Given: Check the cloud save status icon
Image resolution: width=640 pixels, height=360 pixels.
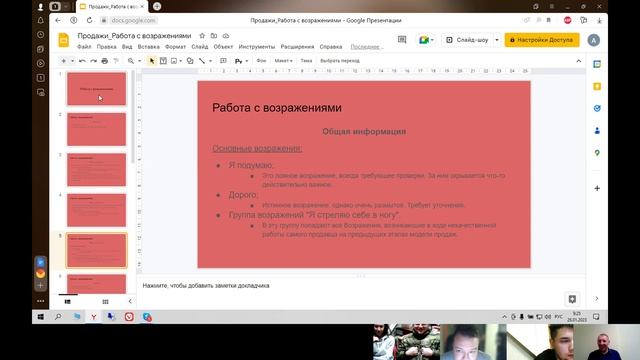Looking at the screenshot, I should pyautogui.click(x=226, y=36).
